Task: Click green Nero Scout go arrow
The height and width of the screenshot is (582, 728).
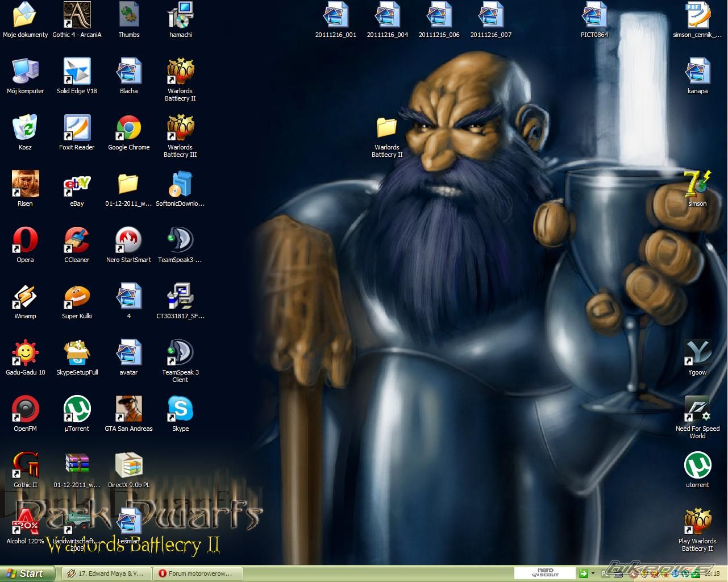Action: [x=583, y=573]
